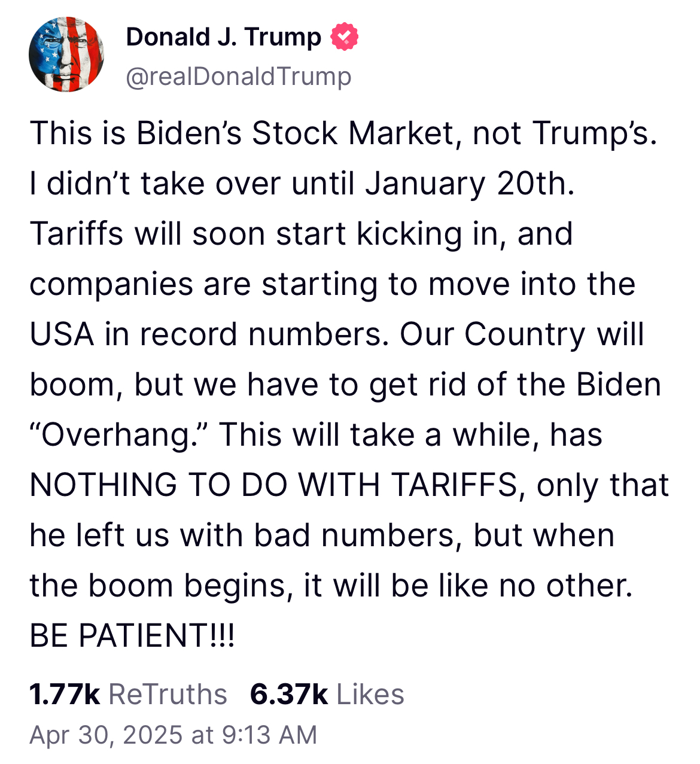Click the "BE PATIENT!!!" closing text
Image resolution: width=700 pixels, height=764 pixels.
click(132, 635)
